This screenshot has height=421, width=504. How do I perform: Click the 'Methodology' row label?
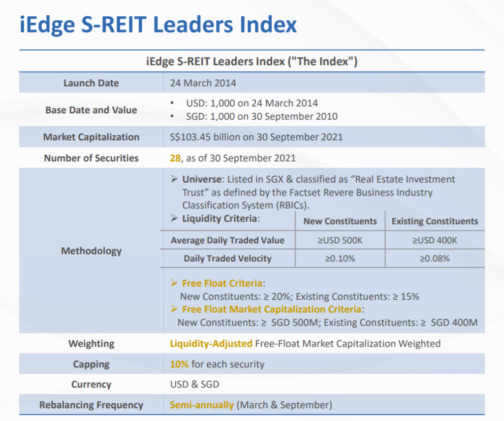pyautogui.click(x=91, y=251)
